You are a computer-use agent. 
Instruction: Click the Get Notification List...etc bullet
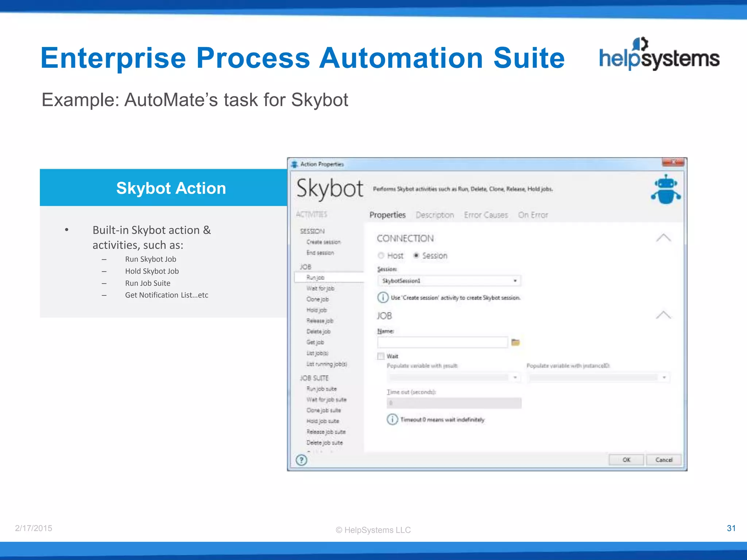167,295
